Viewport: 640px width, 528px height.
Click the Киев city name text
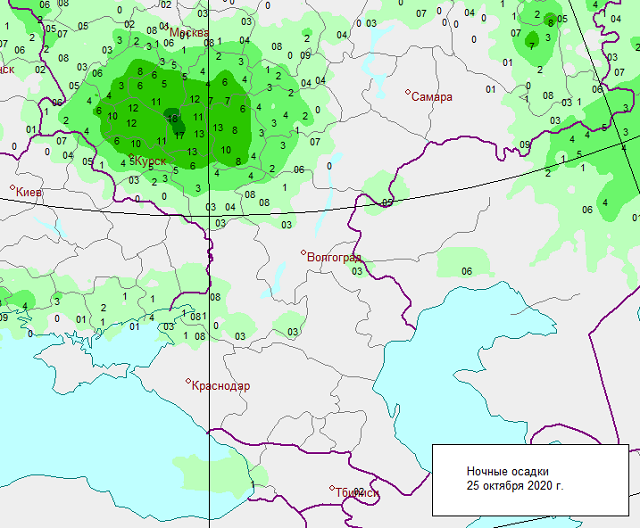(x=32, y=192)
